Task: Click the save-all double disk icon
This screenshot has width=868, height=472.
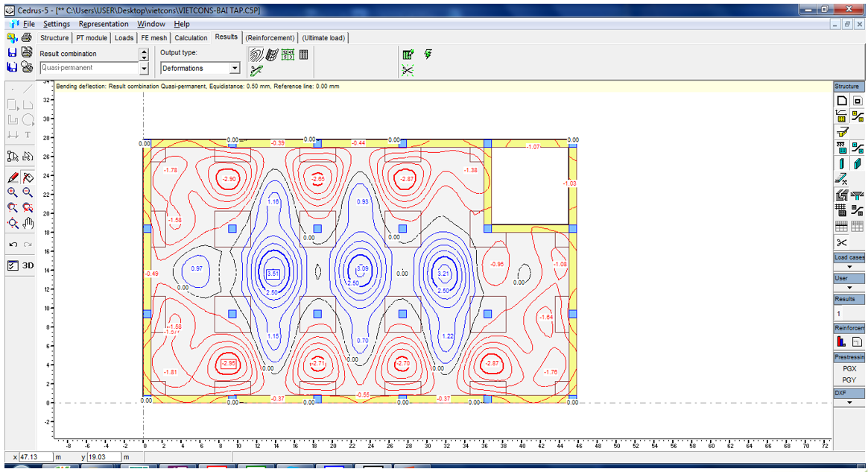Action: [12, 67]
